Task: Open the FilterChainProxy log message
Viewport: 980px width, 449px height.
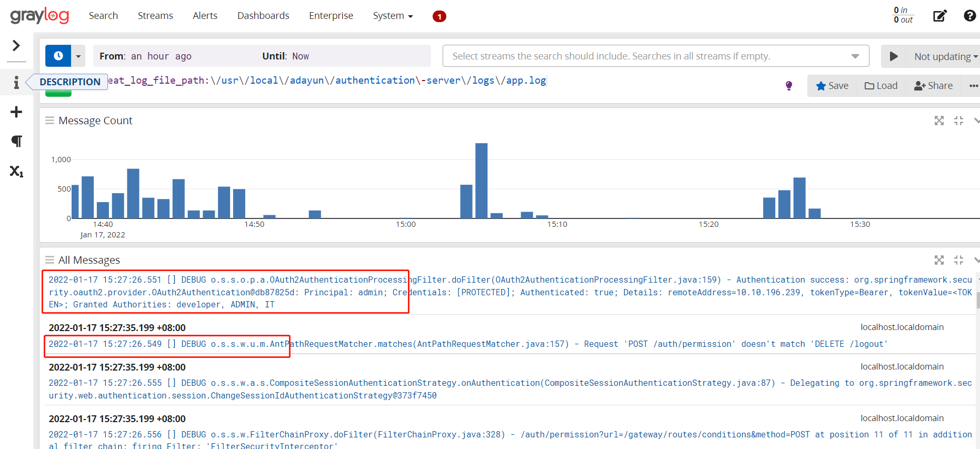Action: (x=510, y=441)
